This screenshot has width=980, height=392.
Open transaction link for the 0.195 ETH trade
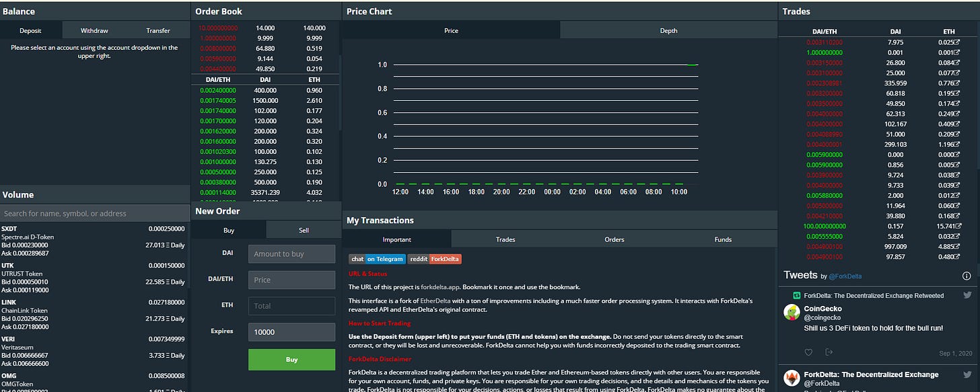point(958,93)
